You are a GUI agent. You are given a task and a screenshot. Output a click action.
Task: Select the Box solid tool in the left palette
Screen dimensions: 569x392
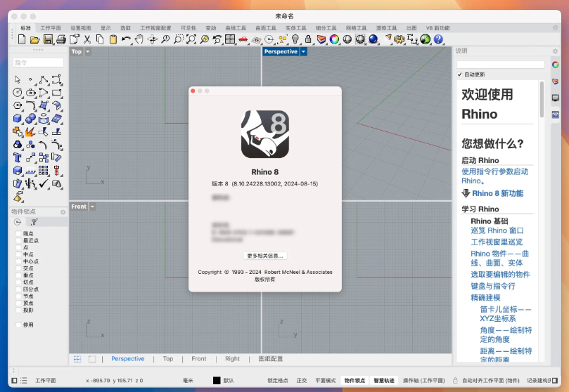click(18, 119)
